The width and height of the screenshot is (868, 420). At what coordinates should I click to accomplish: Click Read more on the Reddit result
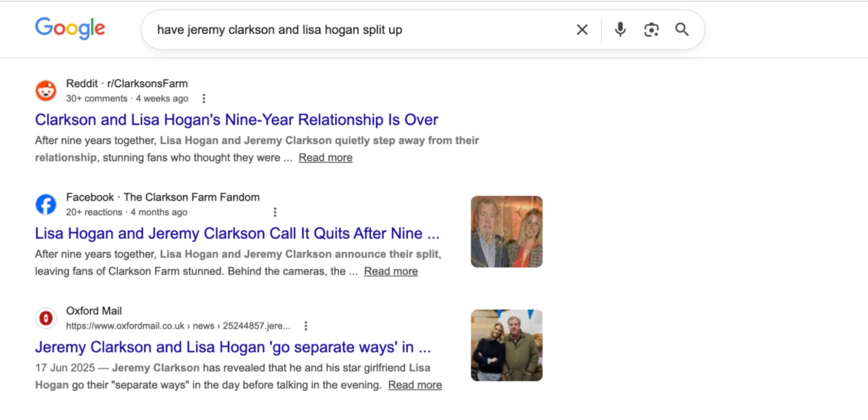[325, 158]
